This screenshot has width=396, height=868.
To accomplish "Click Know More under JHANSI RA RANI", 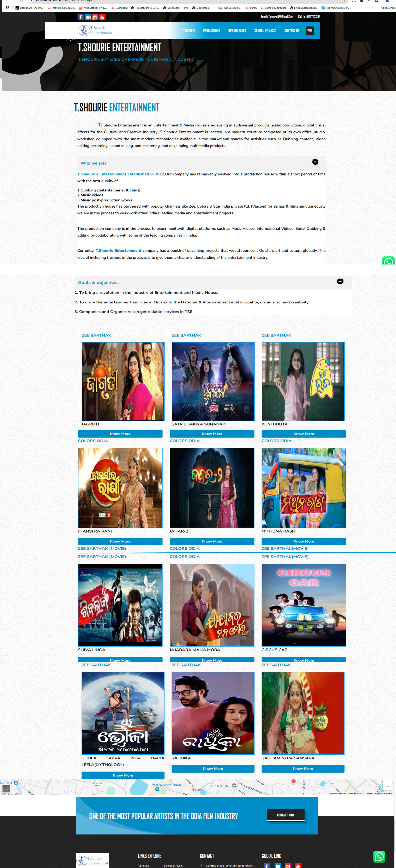I will pos(120,541).
